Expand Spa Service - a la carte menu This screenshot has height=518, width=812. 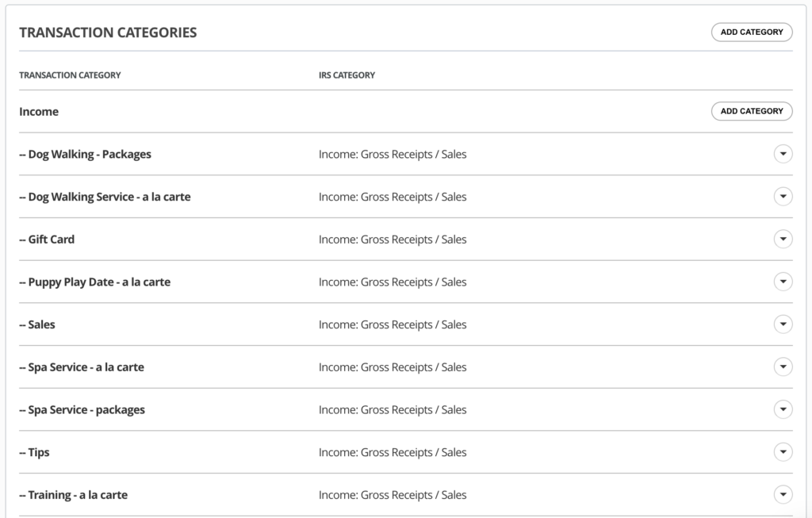(x=783, y=366)
